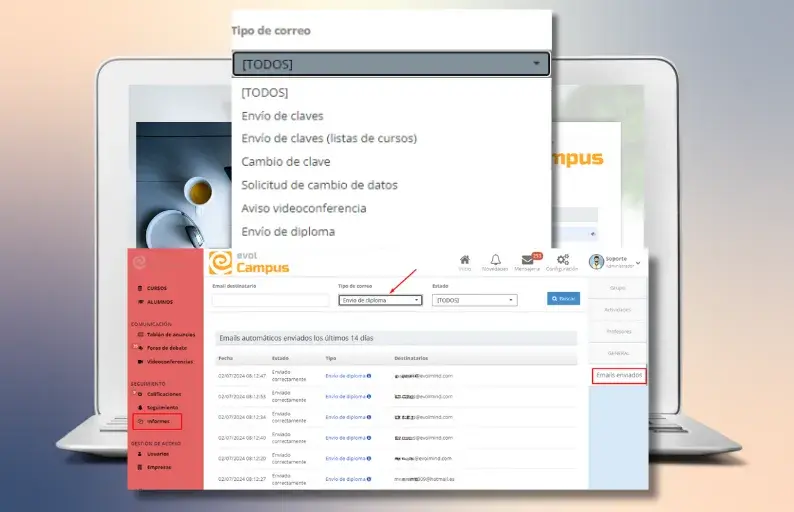This screenshot has width=794, height=512.
Task: Click 'Emails automáticos enviados los últimos 14 días' heading
Action: [x=296, y=338]
